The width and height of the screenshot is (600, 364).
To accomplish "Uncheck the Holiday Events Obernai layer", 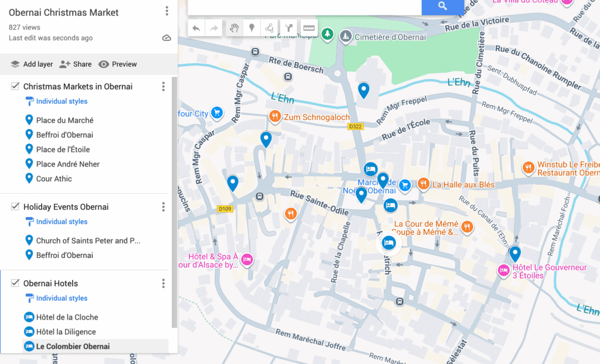I will [x=15, y=207].
